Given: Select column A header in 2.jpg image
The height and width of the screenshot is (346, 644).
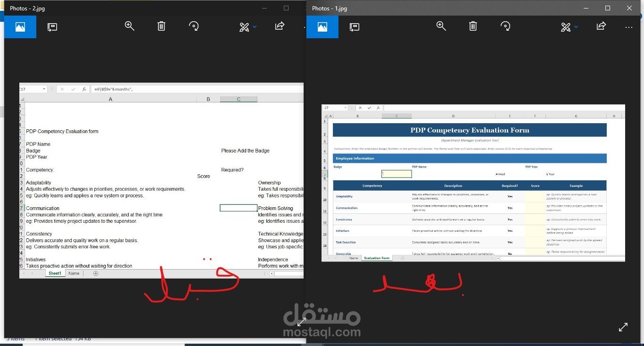Looking at the screenshot, I should (x=110, y=99).
